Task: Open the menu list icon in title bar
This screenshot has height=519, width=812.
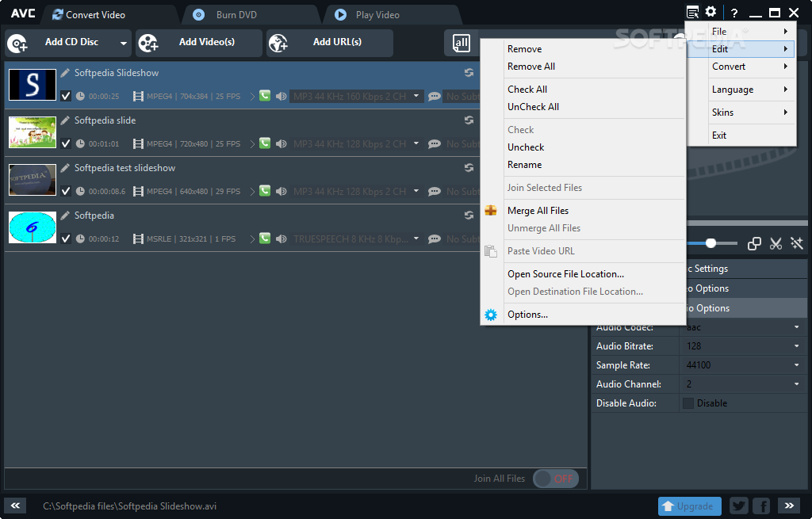Action: pyautogui.click(x=692, y=12)
